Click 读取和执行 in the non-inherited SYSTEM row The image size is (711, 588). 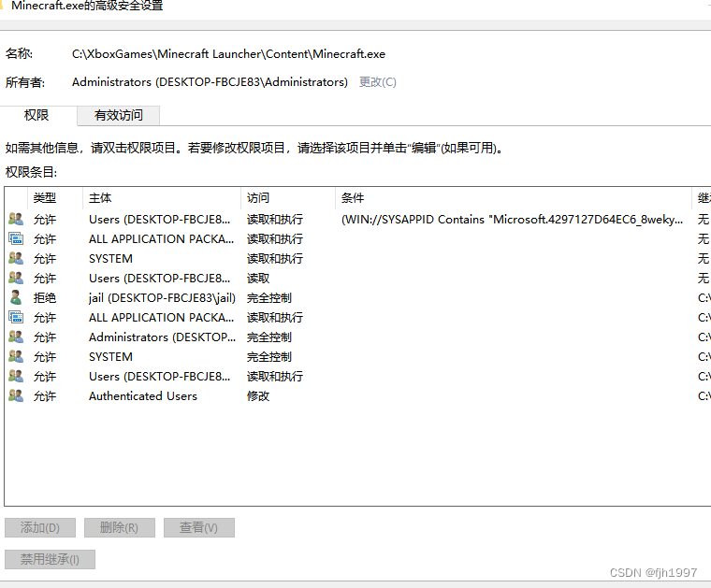(x=275, y=259)
